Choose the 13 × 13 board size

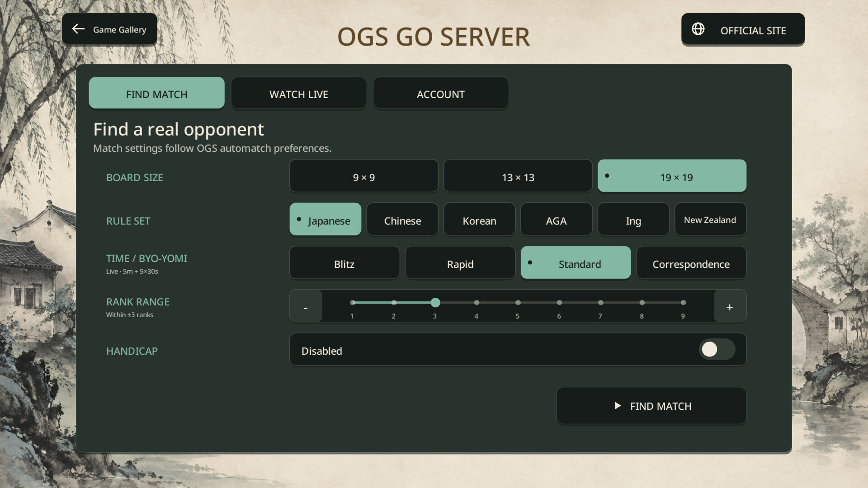(x=518, y=176)
